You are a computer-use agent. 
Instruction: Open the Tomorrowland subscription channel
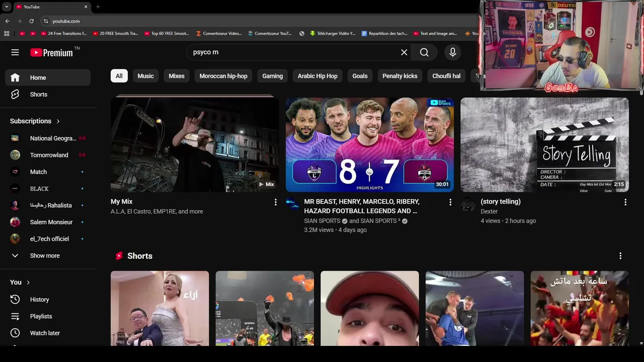(48, 155)
